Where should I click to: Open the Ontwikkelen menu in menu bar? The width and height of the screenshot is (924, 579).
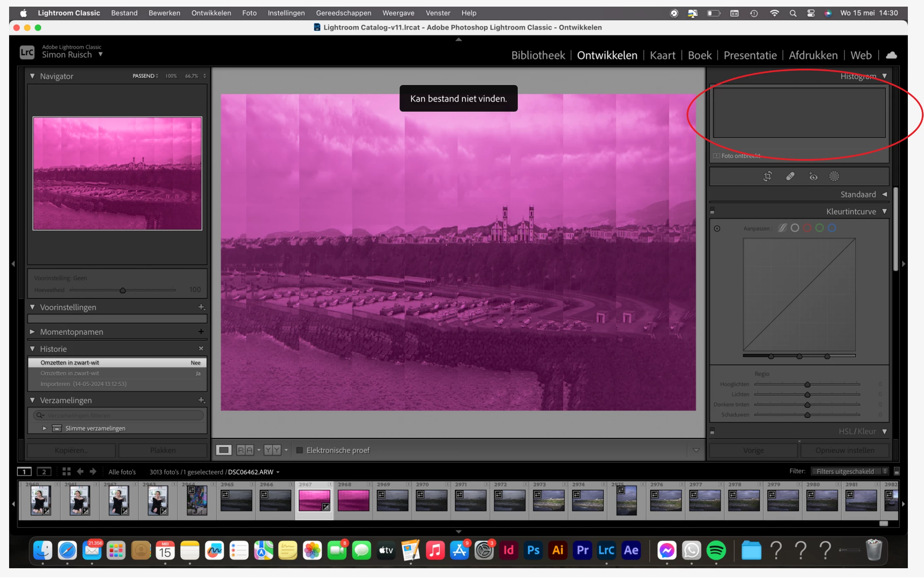[211, 13]
